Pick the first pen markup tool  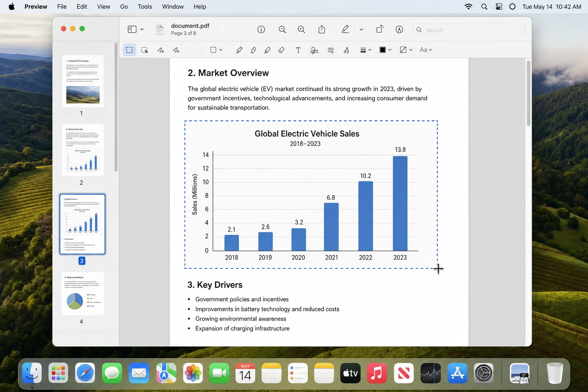[x=239, y=50]
